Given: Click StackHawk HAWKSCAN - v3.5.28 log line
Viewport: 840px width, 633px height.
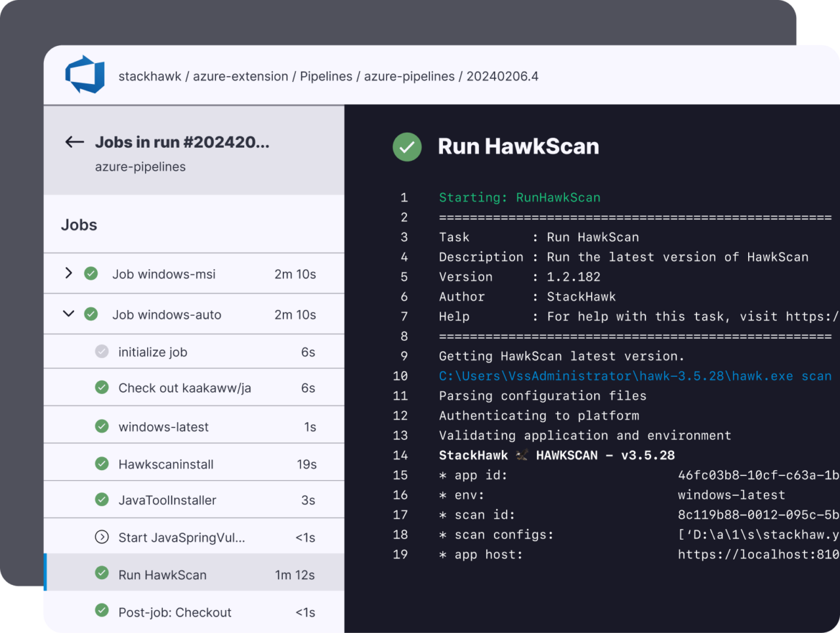Looking at the screenshot, I should point(556,455).
